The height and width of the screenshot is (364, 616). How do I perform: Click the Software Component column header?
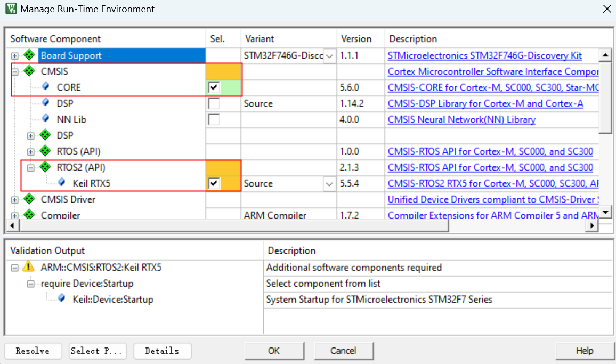(55, 39)
